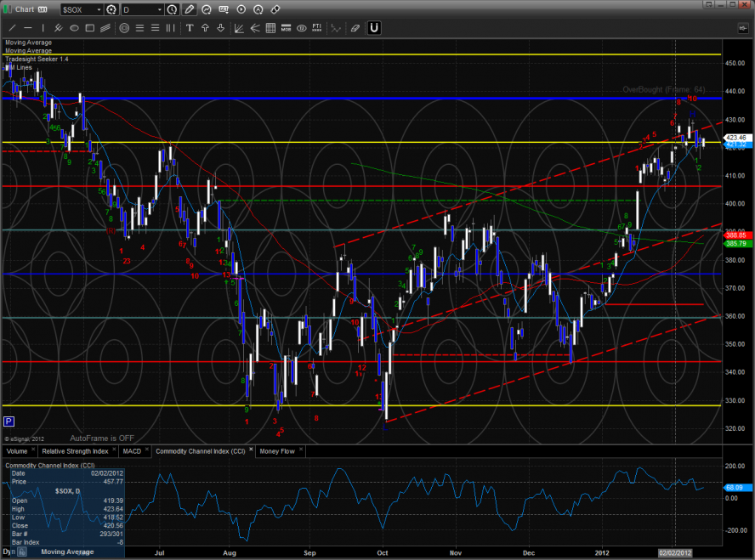Select the speed resistance fan lines tool
This screenshot has height=560, width=755.
[255, 28]
